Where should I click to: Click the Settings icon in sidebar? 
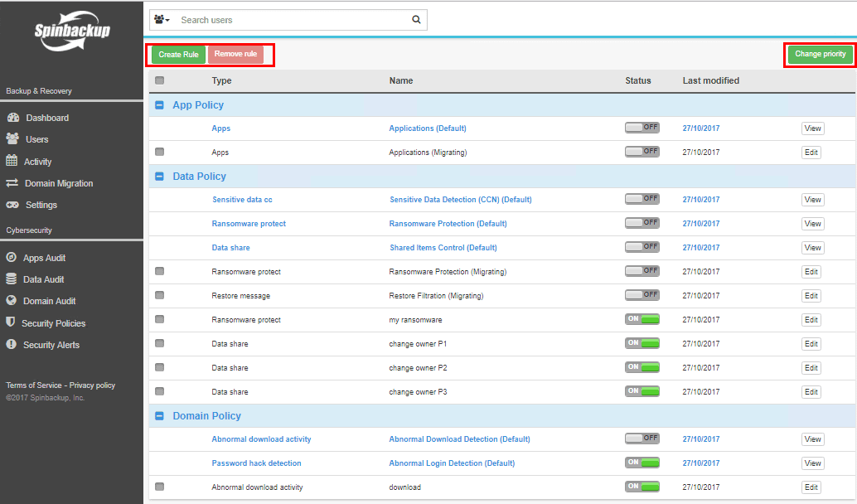(x=12, y=205)
